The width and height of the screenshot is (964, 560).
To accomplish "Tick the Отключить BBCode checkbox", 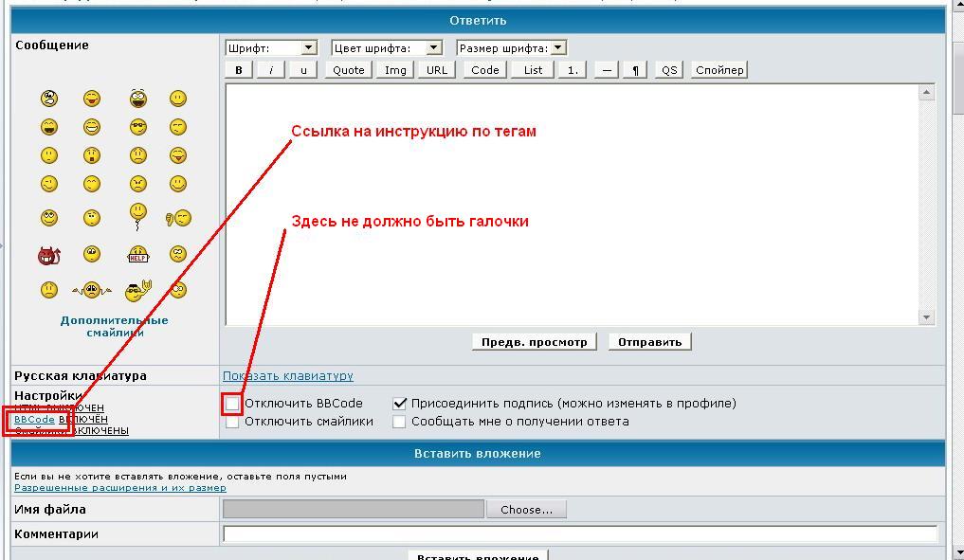I will (233, 404).
